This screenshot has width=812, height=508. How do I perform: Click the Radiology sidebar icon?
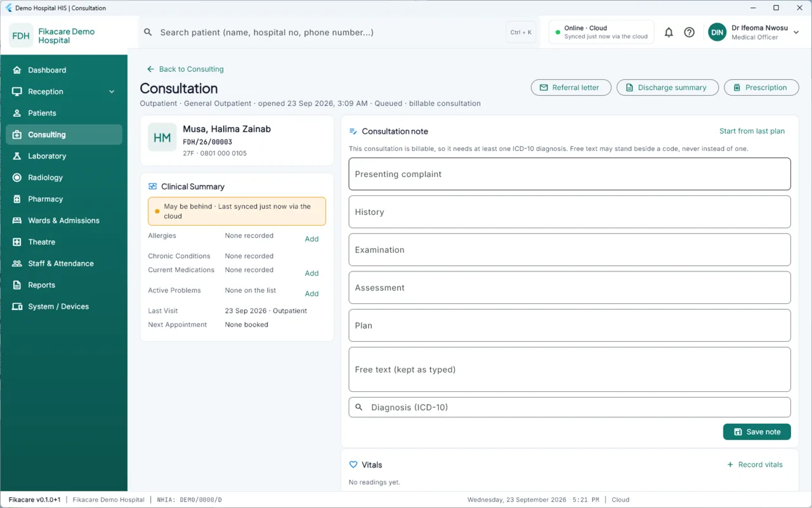click(x=17, y=178)
